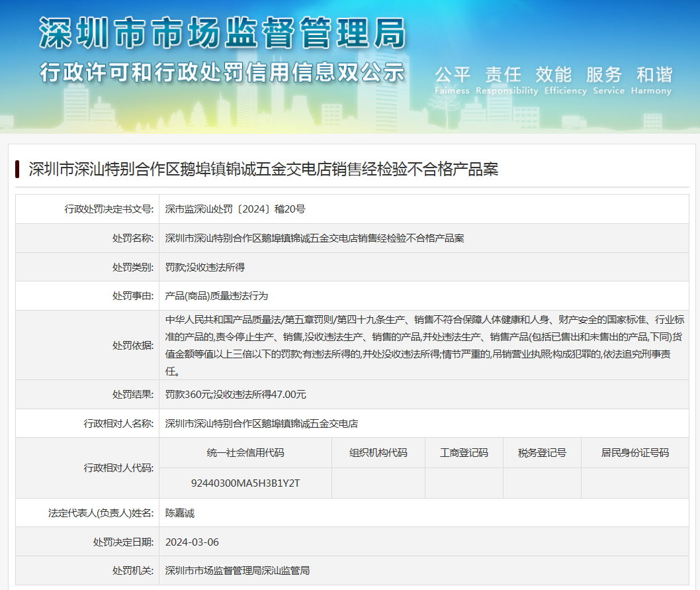
Task: Click the 处罚类别 label
Action: click(133, 268)
